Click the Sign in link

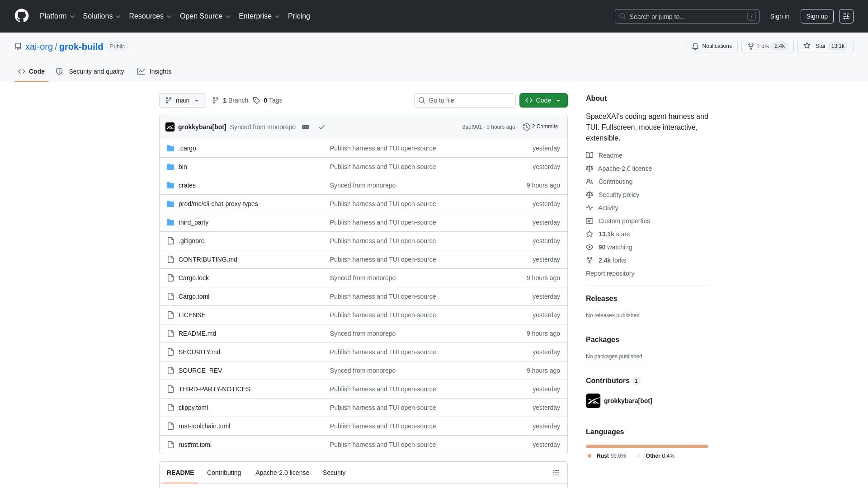pyautogui.click(x=780, y=16)
